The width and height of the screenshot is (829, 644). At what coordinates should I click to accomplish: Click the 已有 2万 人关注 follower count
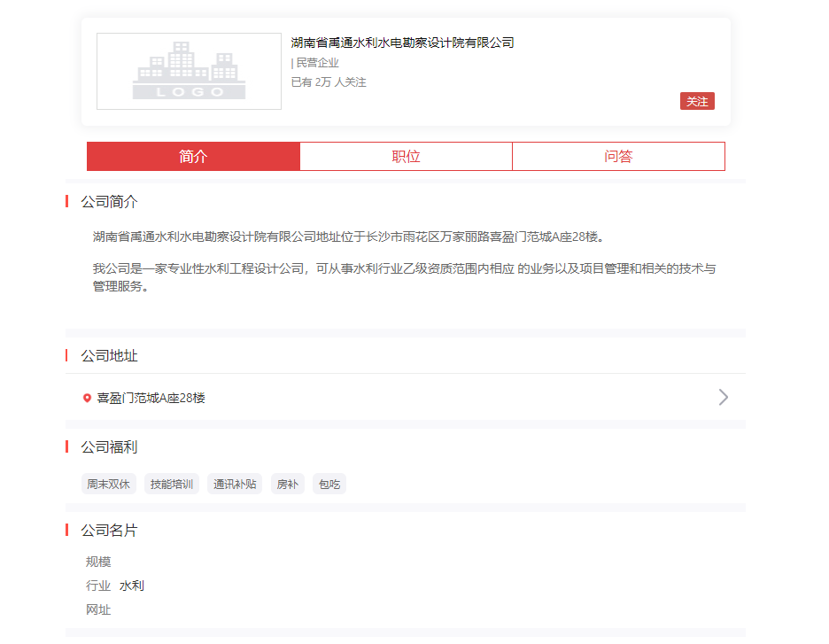point(329,82)
